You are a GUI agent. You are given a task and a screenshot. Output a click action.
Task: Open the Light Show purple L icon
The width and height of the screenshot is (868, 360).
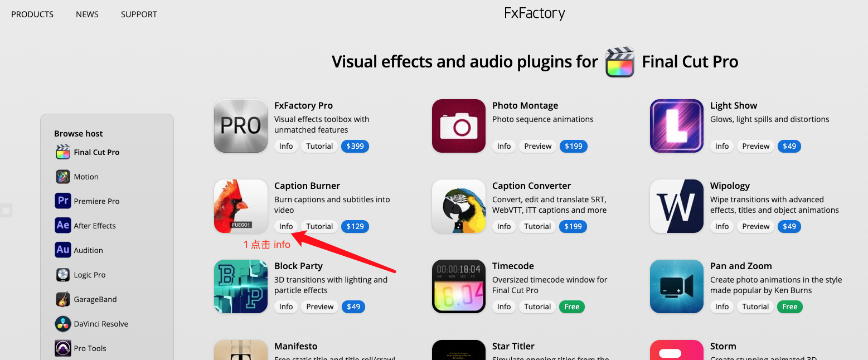coord(677,126)
